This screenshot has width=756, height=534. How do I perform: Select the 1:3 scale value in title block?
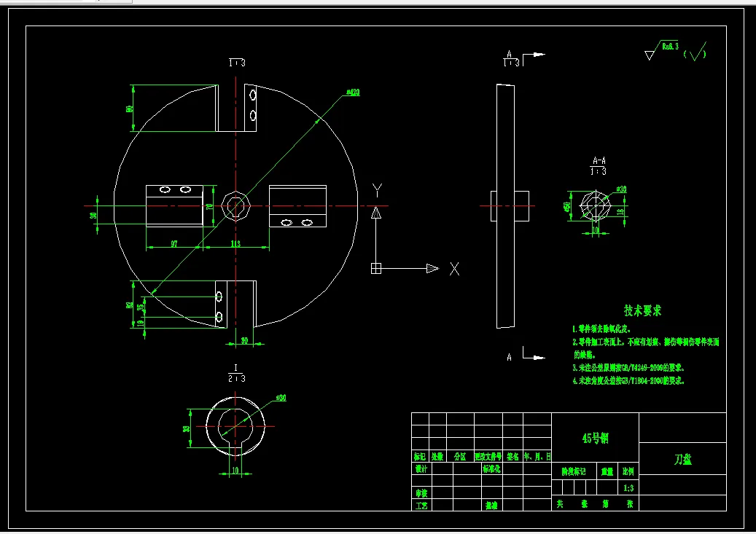coord(628,487)
